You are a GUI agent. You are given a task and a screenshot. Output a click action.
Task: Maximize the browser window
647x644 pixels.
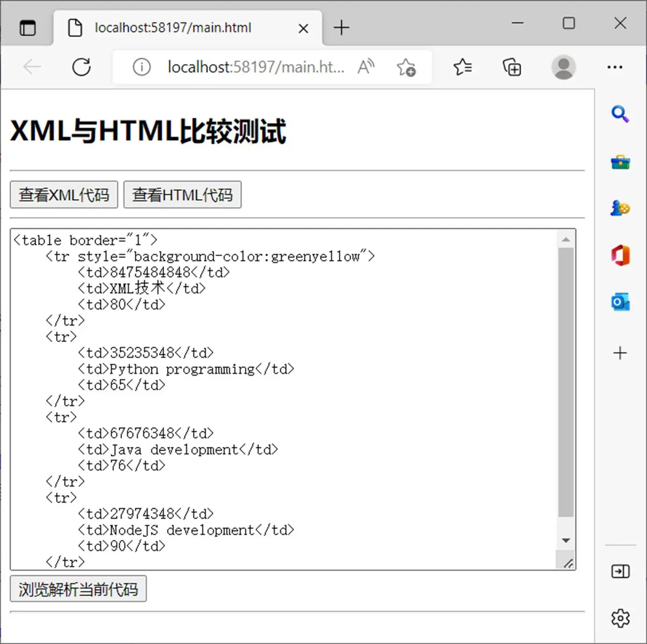coord(568,23)
